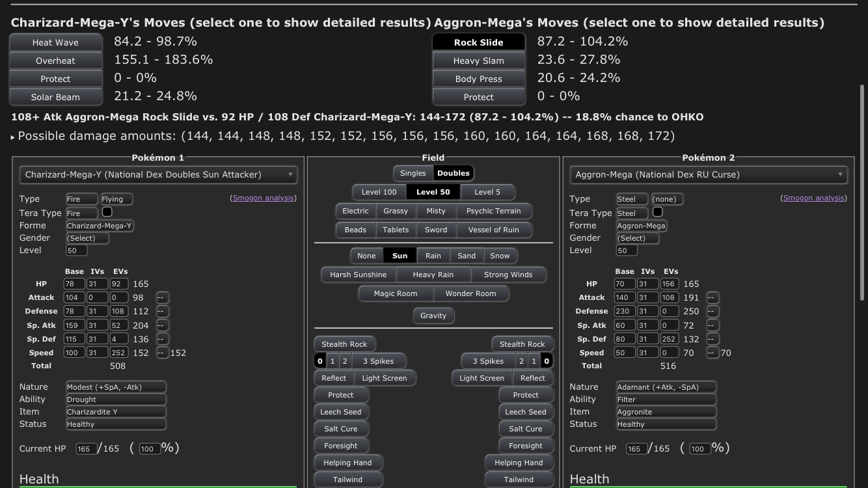Switch to Level 5

click(487, 192)
